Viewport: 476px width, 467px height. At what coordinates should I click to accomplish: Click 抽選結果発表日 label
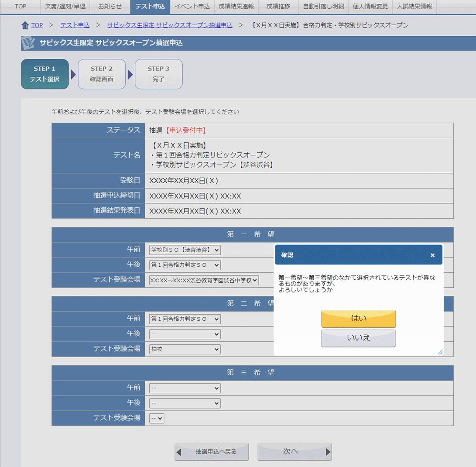click(x=117, y=211)
